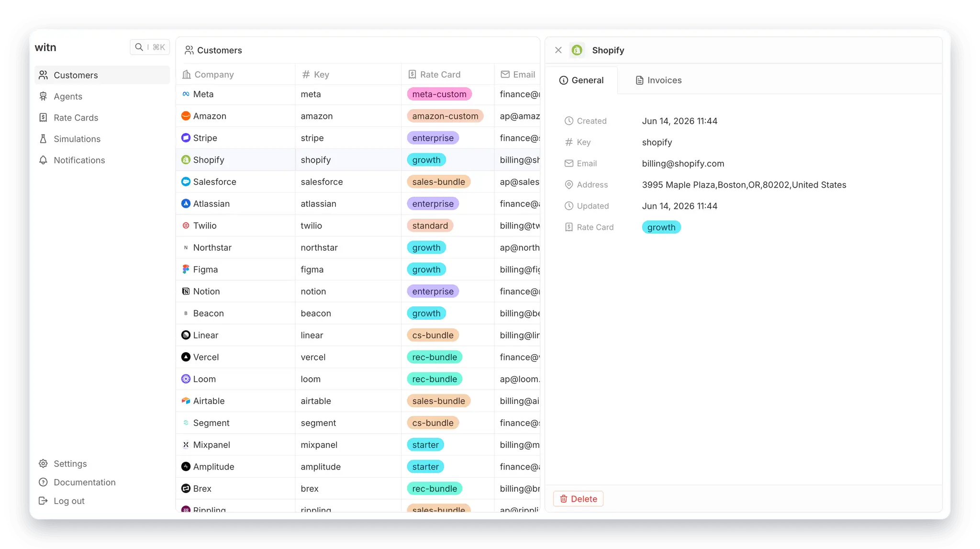Click the Key value 'shopify' in details

click(x=657, y=142)
